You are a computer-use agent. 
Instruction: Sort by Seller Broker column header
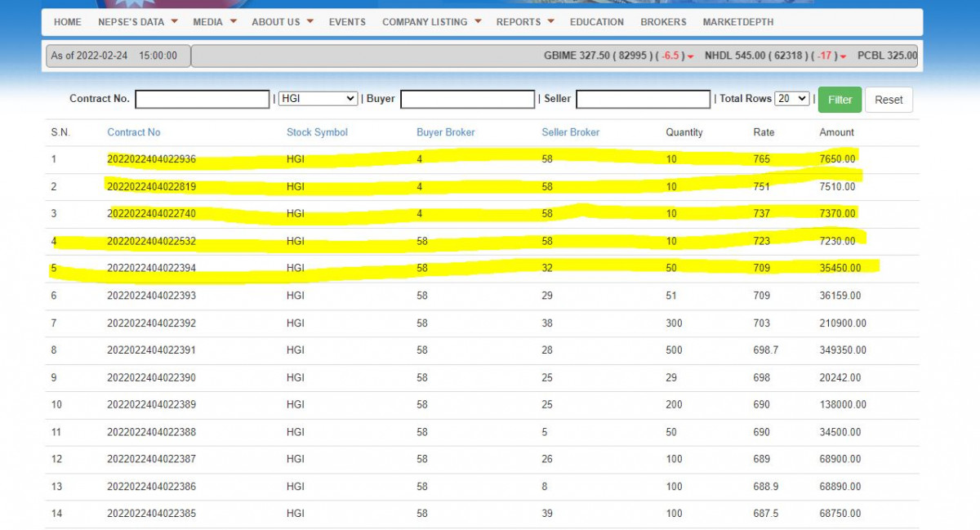[x=571, y=132]
